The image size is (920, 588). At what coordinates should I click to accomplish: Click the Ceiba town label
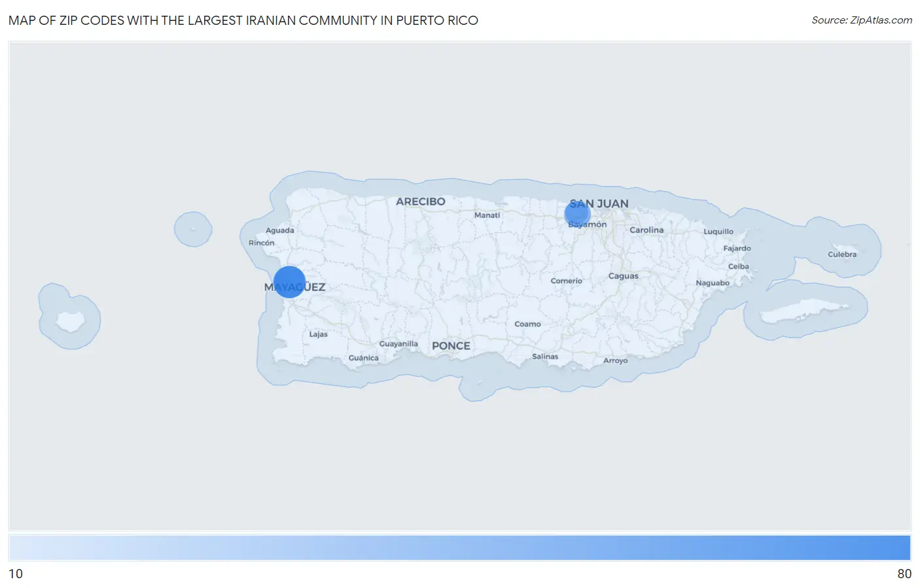(x=738, y=267)
